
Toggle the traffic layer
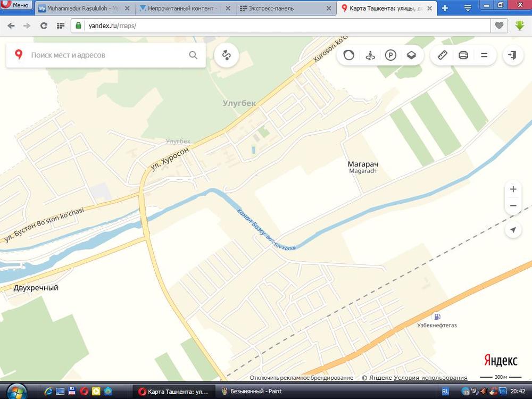tap(349, 55)
